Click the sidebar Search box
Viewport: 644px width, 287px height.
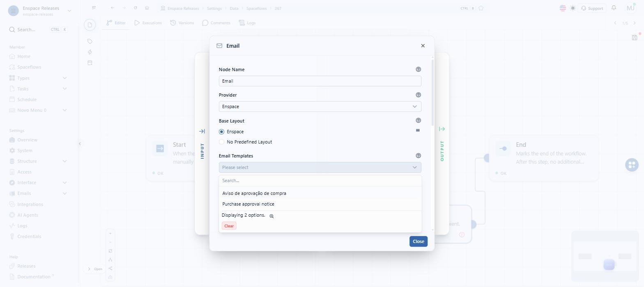(38, 30)
